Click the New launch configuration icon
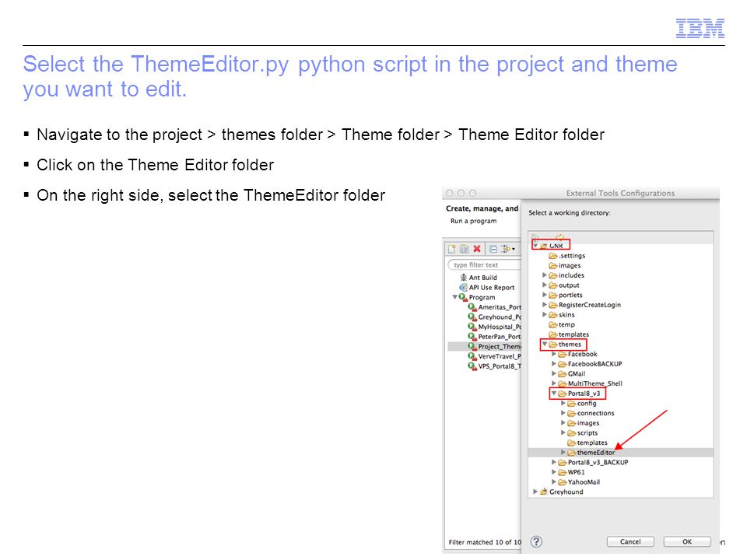 (x=451, y=249)
